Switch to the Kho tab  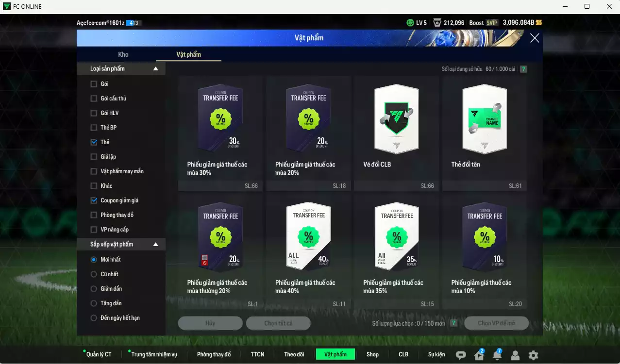tap(123, 54)
